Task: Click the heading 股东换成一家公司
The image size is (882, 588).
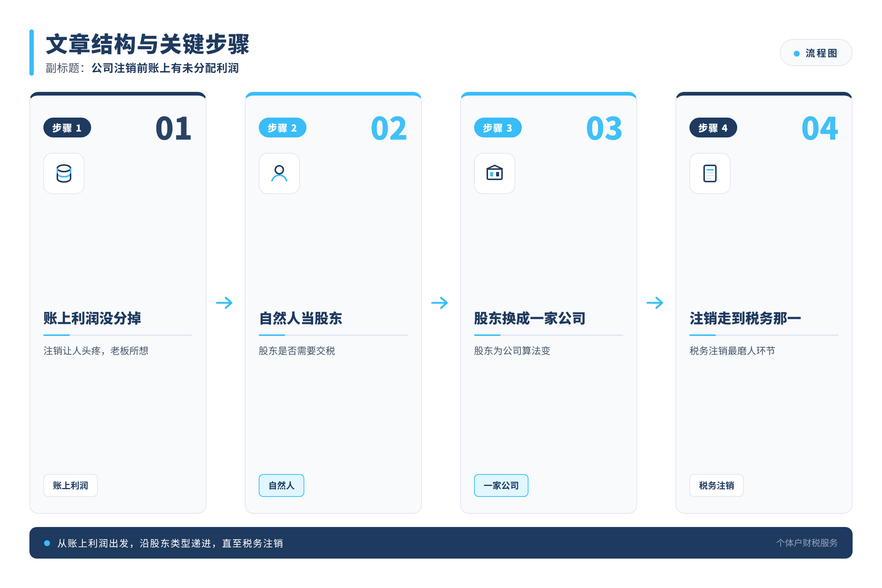Action: coord(530,318)
